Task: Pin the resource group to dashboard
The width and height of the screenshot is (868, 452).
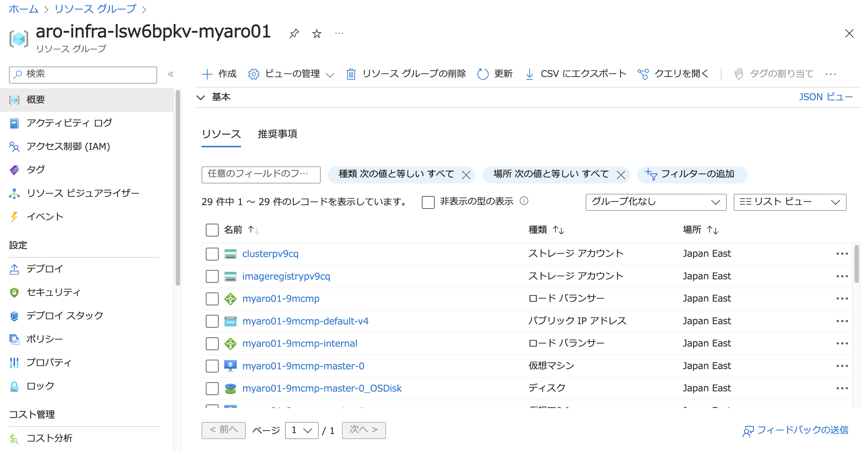Action: click(x=294, y=33)
